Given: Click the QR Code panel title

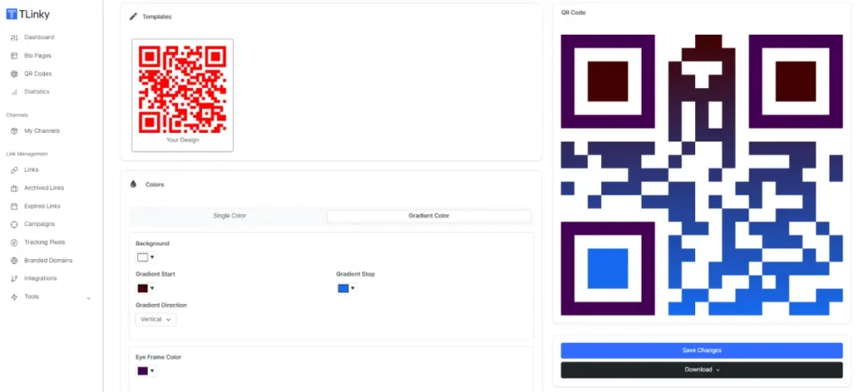Looking at the screenshot, I should tap(573, 12).
